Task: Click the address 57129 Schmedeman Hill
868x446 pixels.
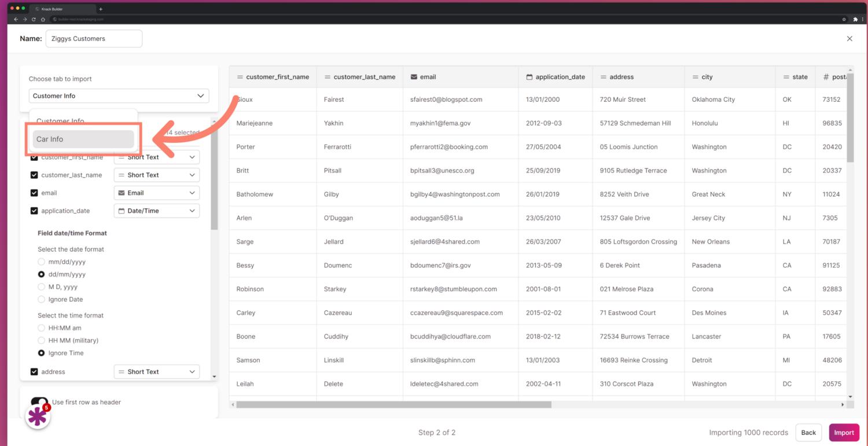Action: 635,123
